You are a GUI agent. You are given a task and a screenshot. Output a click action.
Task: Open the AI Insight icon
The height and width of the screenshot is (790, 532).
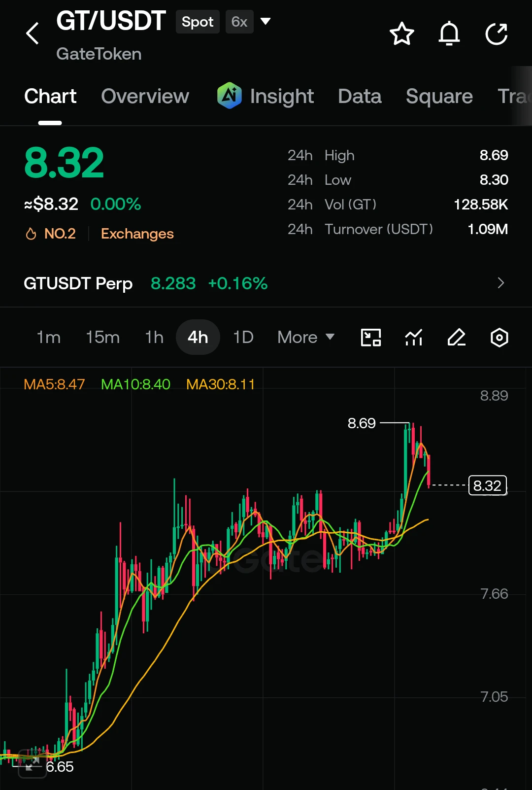[x=230, y=95]
